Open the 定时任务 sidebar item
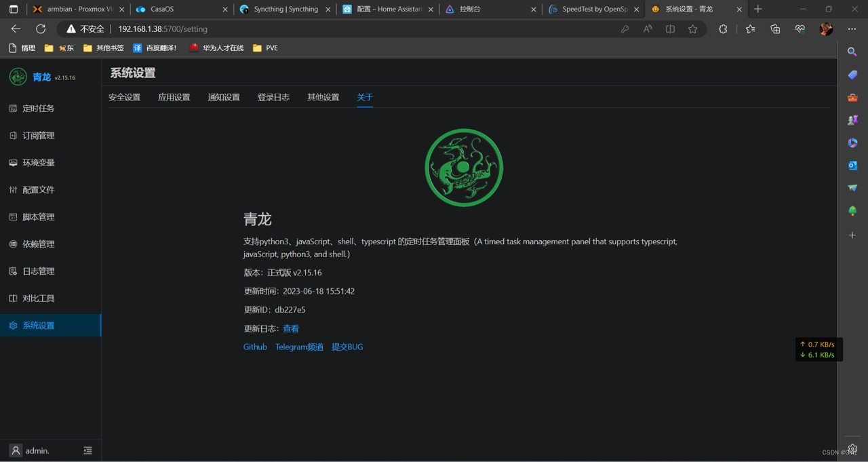The height and width of the screenshot is (462, 868). point(50,109)
